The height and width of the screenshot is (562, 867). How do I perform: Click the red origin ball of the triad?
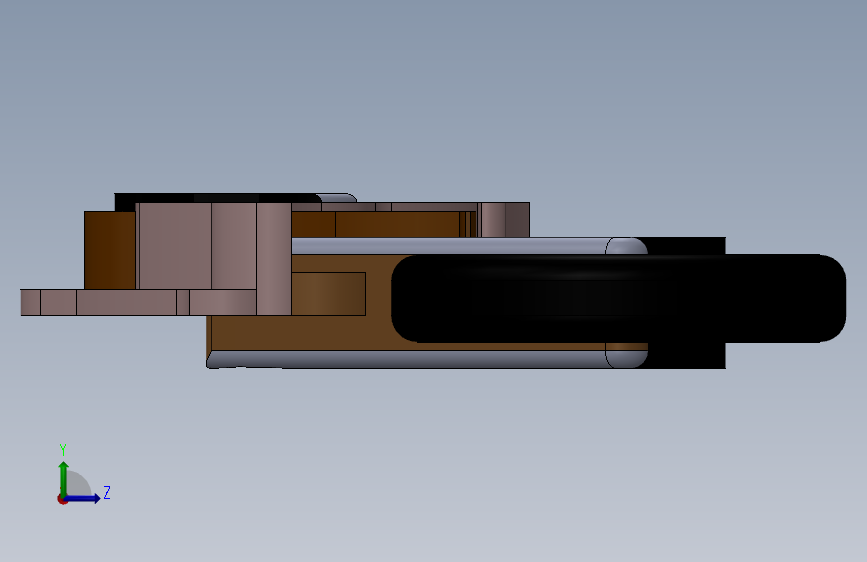[x=62, y=499]
